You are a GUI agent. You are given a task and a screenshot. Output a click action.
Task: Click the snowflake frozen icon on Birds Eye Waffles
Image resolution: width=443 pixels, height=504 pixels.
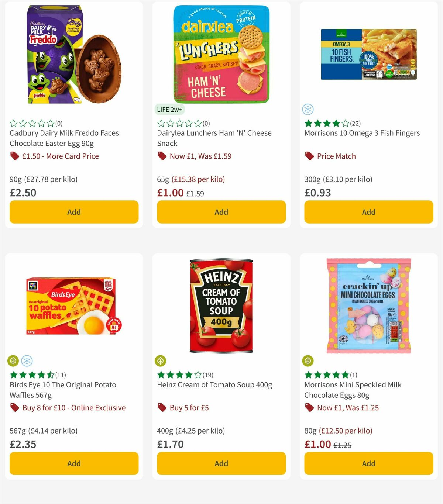click(26, 361)
